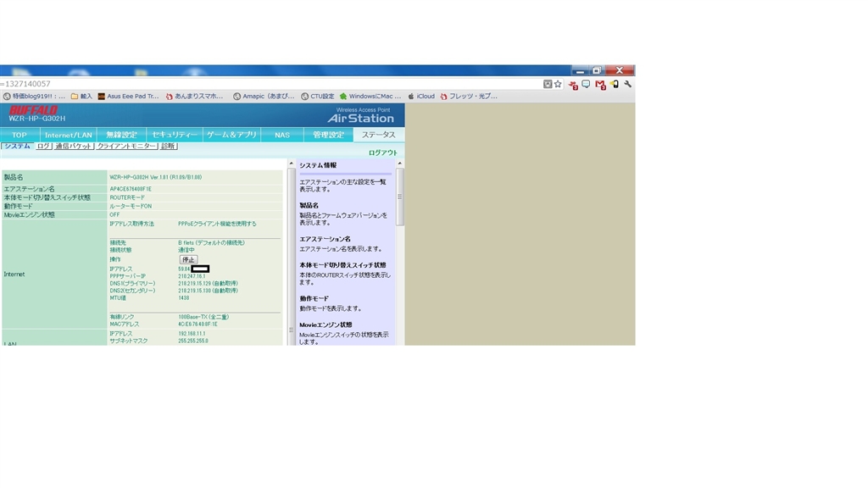Viewport: 868px width, 488px height.
Task: Click the speech bubble extension icon
Action: pyautogui.click(x=586, y=84)
